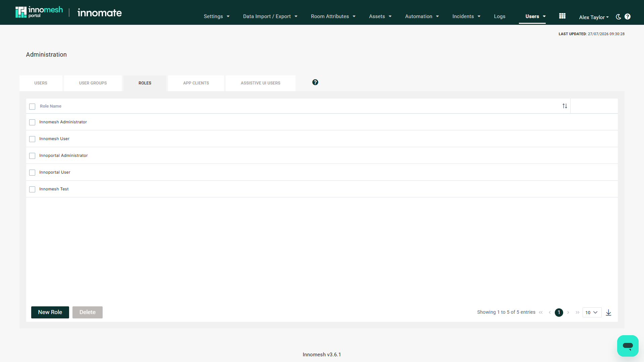Viewport: 644px width, 362px height.
Task: Select all roles header checkbox
Action: (32, 107)
